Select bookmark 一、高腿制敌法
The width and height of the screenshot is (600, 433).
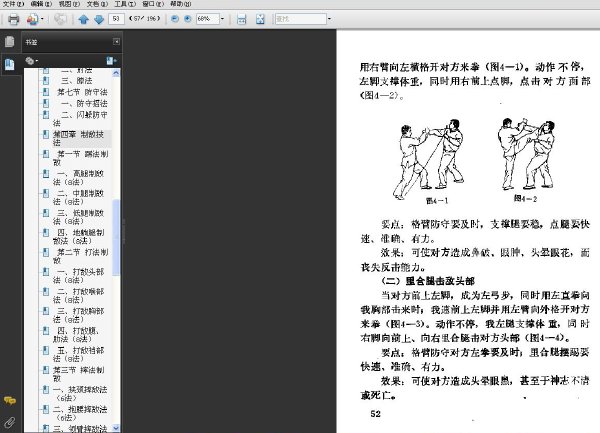click(x=78, y=177)
